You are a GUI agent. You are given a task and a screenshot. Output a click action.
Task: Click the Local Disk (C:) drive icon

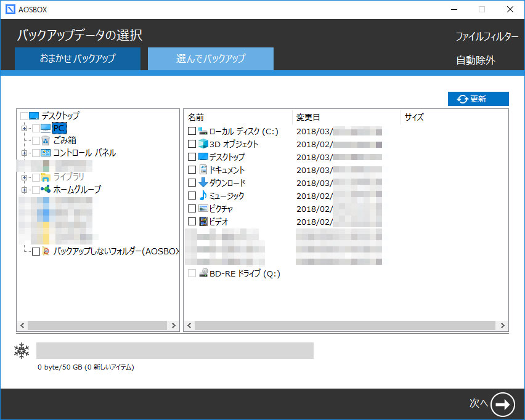203,131
